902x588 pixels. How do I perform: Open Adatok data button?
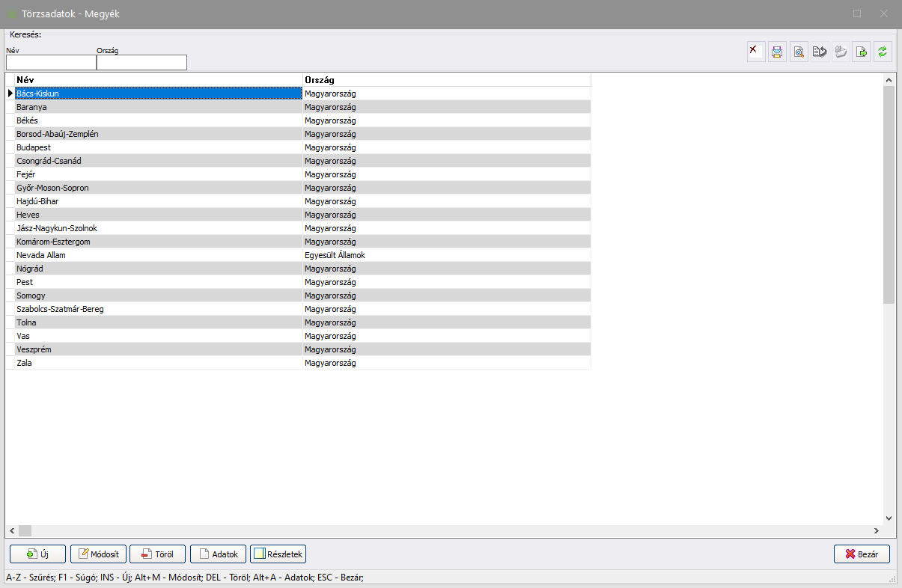tap(218, 554)
